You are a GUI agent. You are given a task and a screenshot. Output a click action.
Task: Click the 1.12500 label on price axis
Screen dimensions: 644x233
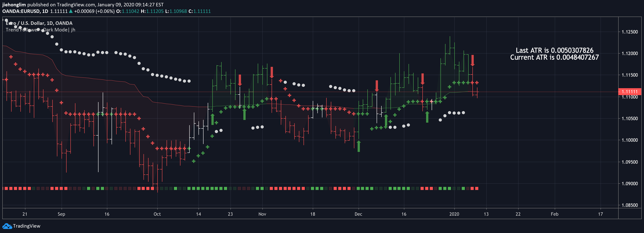(x=630, y=32)
